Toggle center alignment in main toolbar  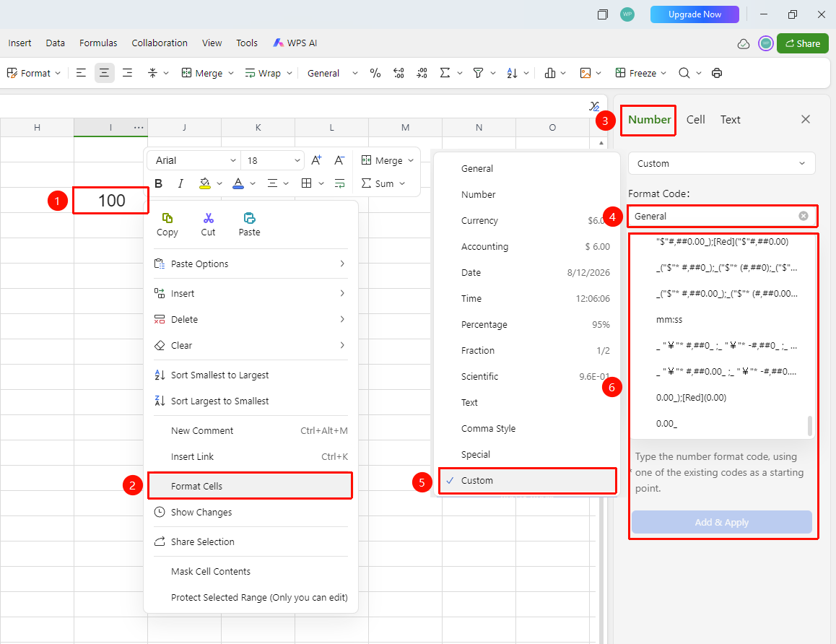coord(105,73)
